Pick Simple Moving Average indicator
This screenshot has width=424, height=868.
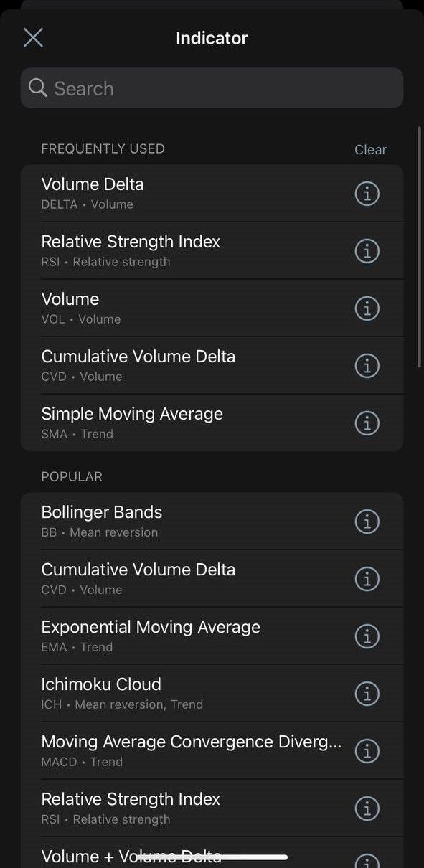click(212, 423)
